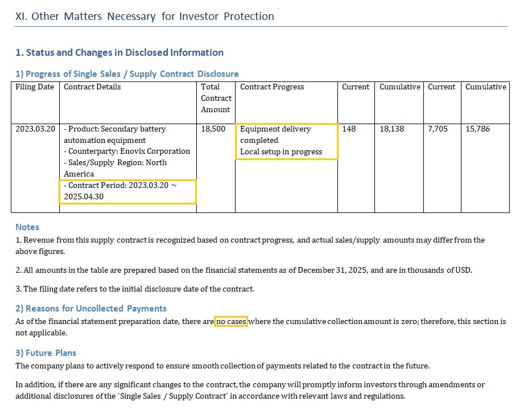Click the 'Notes' label above the footnotes
The image size is (532, 418).
[x=27, y=227]
